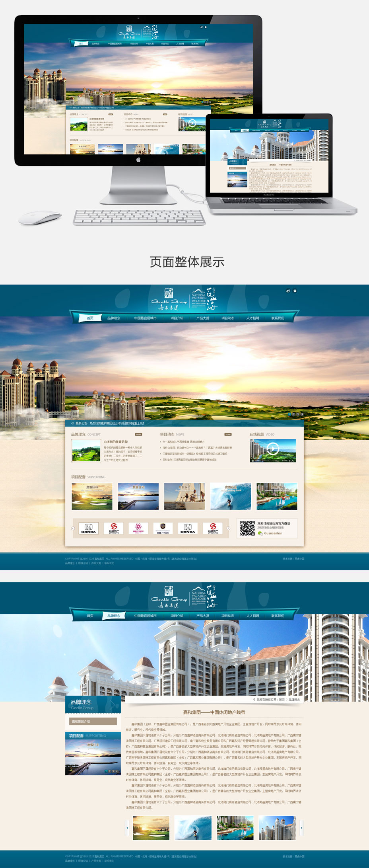Open 人才招聘 on home page navigation
Viewport: 369px width, 868px height.
[252, 318]
